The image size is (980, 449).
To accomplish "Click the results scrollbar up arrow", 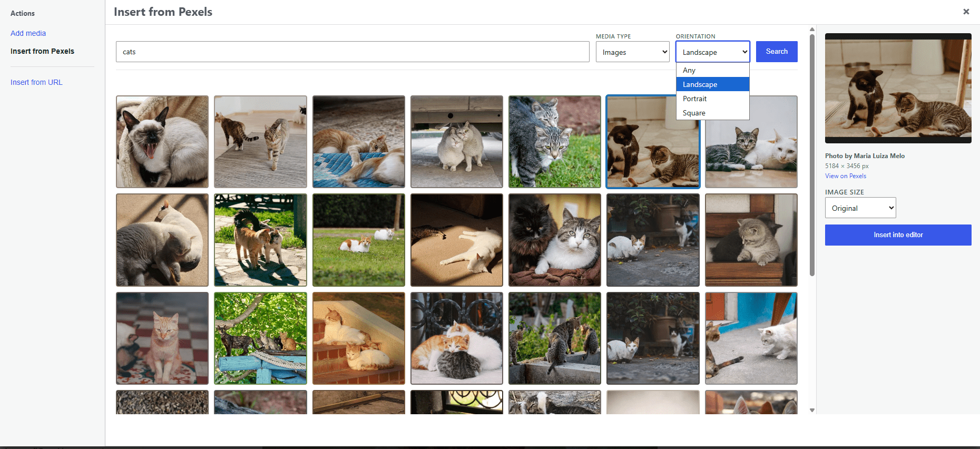I will tap(812, 30).
